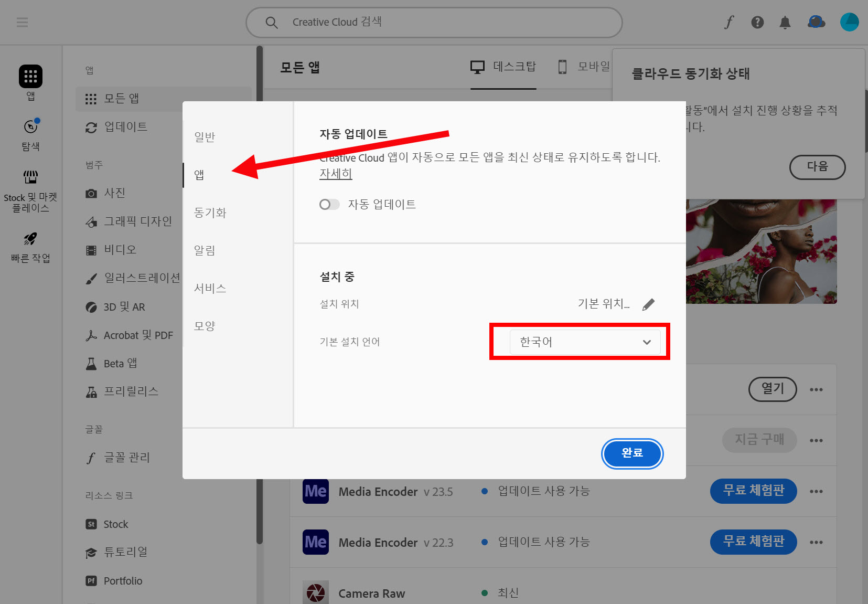The image size is (868, 604).
Task: Click the Creative Cloud 검색 field
Action: click(434, 23)
